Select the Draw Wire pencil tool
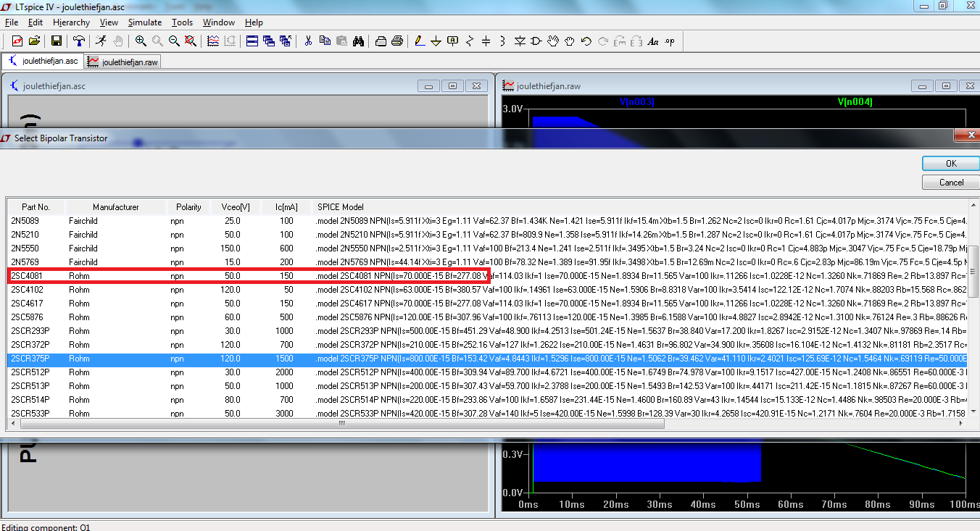Screen dimensions: 980x531 click(x=420, y=41)
